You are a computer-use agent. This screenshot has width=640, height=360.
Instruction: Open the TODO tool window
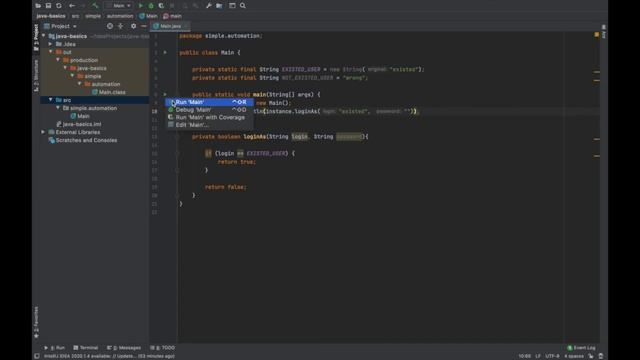[x=162, y=348]
